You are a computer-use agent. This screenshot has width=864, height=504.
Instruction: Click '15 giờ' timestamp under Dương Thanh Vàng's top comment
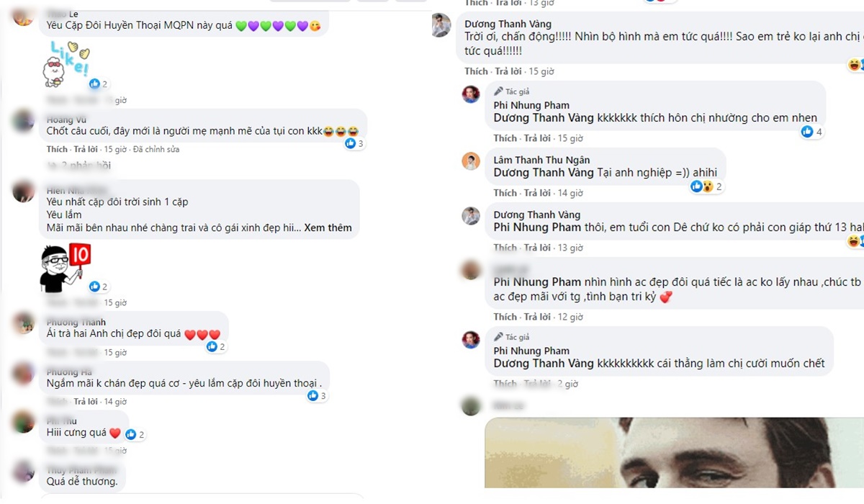(x=541, y=71)
